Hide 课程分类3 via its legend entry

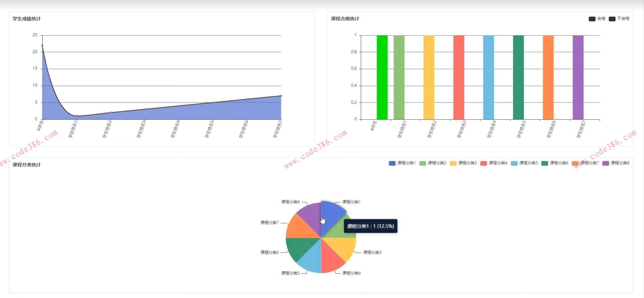tap(463, 163)
